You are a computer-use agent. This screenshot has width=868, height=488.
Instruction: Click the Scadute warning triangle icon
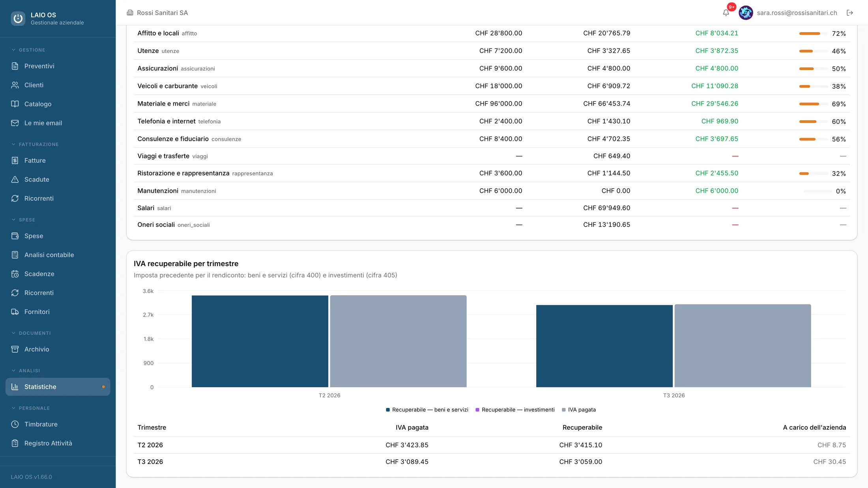(15, 179)
